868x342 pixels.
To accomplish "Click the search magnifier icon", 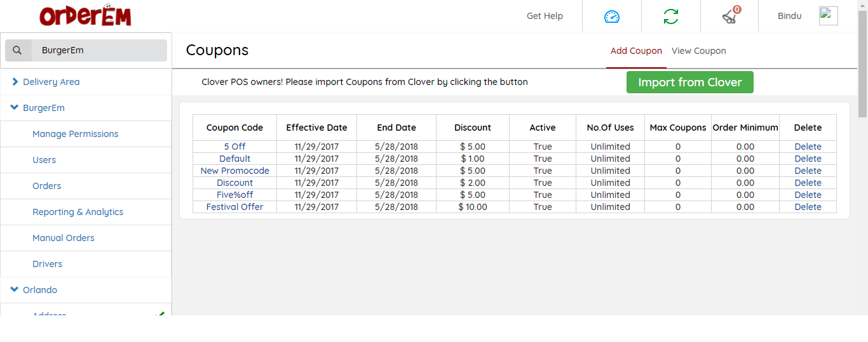I will click(x=18, y=51).
